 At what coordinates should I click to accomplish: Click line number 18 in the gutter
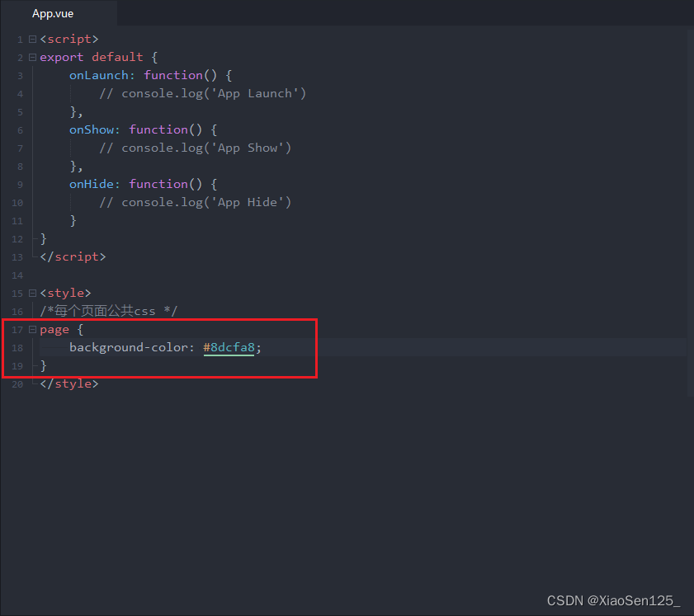pos(17,347)
